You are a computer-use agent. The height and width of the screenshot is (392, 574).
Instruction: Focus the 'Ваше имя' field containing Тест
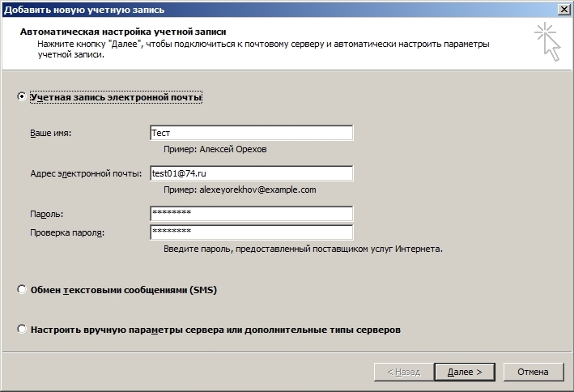tap(252, 133)
